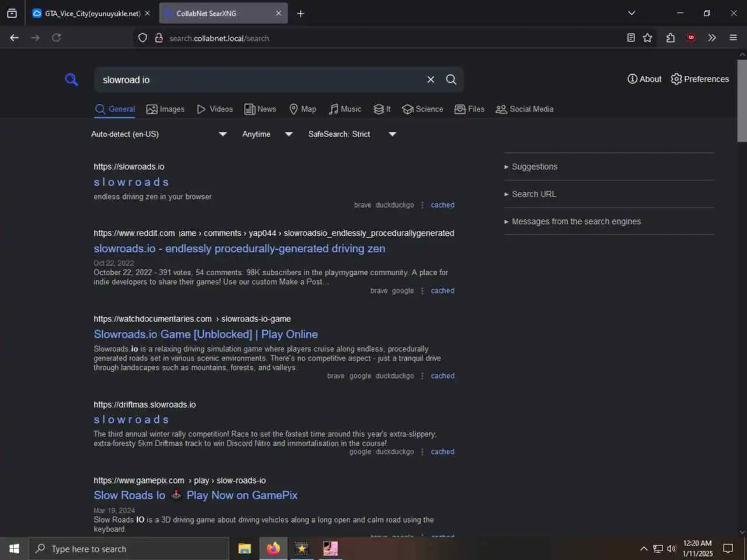Open the notification center icon
Viewport: 747px width, 560px height.
pyautogui.click(x=728, y=549)
